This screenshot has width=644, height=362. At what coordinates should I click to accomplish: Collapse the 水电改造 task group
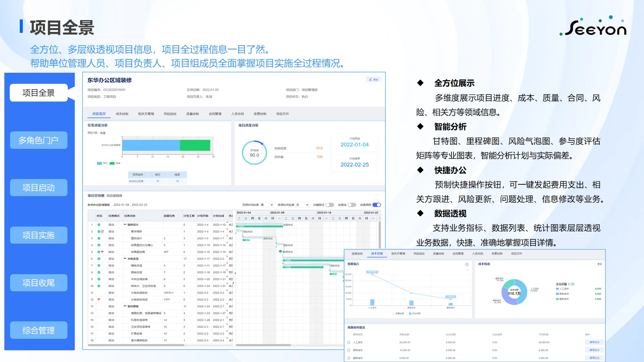coord(125,259)
